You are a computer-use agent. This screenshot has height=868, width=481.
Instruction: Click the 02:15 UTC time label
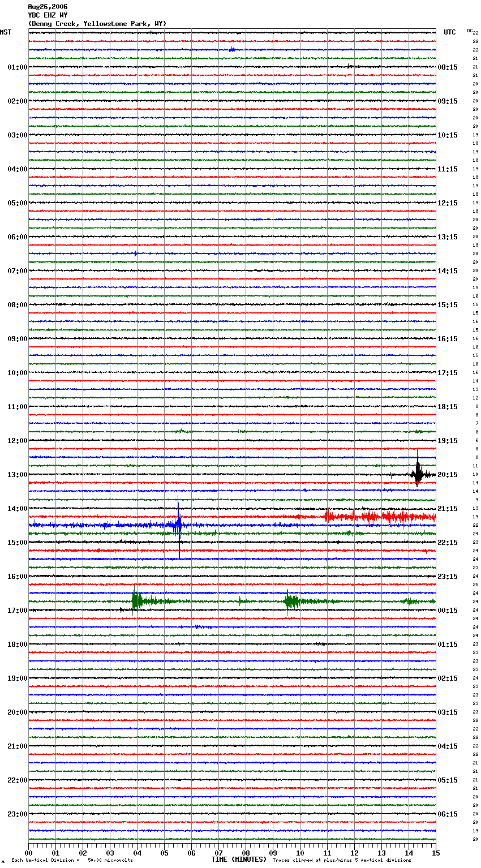click(x=448, y=678)
